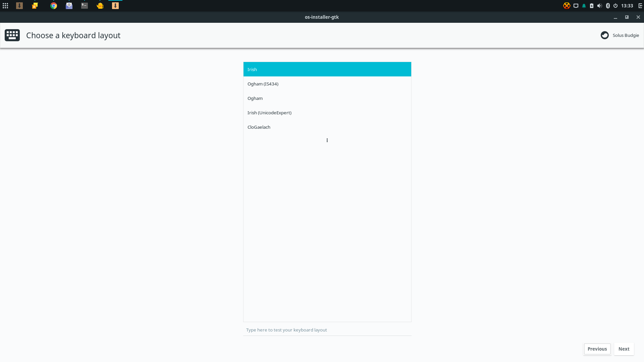Select the CloGaelach layout
This screenshot has width=644, height=362.
[x=327, y=127]
